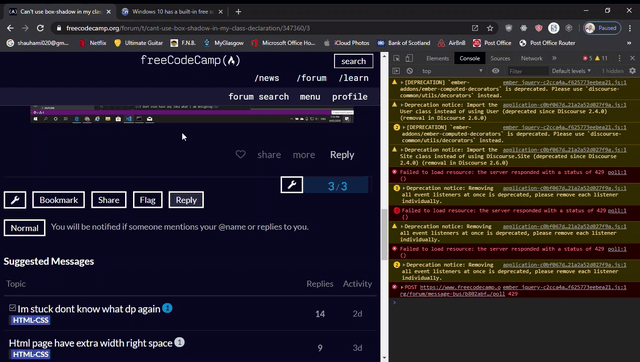Click the heart like icon on the post
The image size is (640, 362).
tap(240, 154)
